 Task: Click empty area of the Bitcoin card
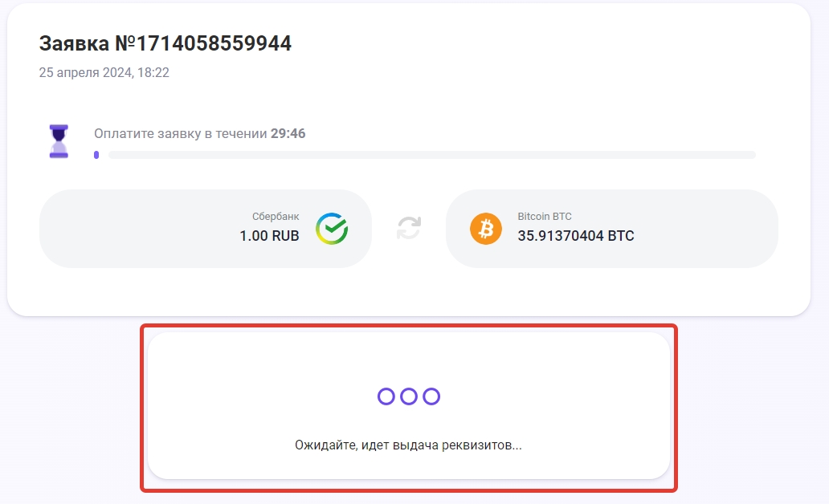point(707,229)
